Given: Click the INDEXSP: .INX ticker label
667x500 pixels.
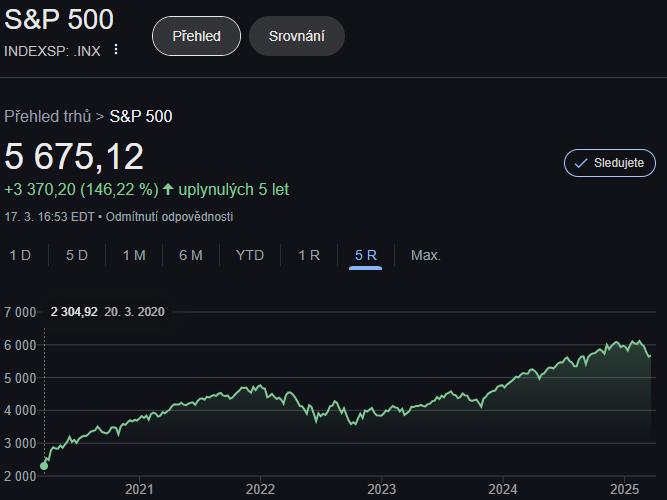Looking at the screenshot, I should [52, 51].
